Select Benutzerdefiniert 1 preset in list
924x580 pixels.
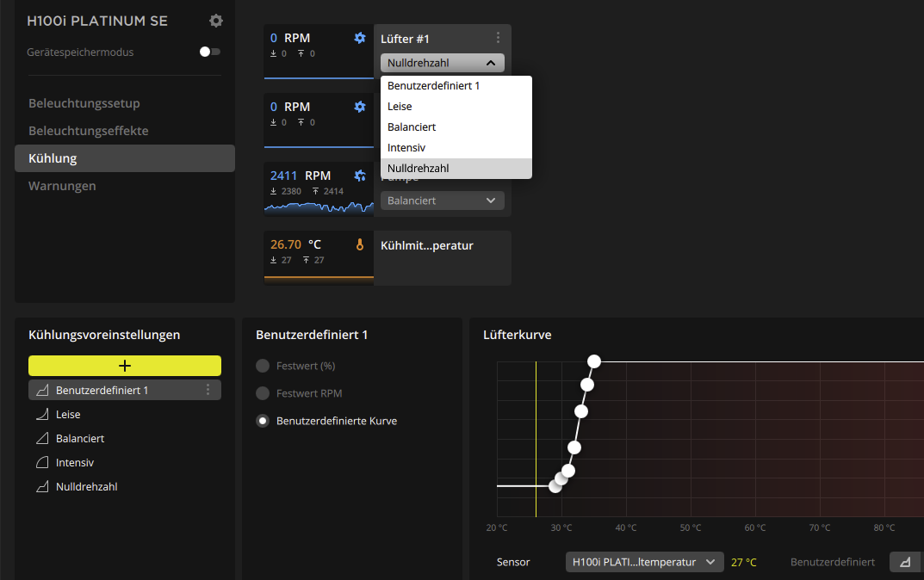tap(125, 390)
